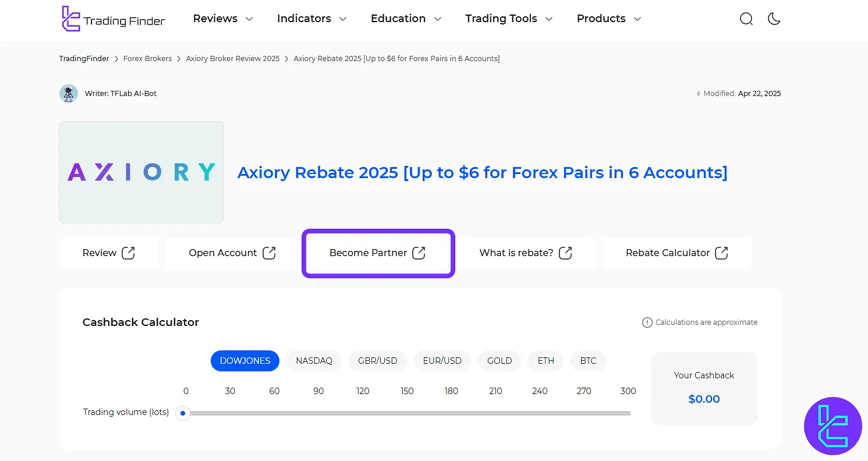This screenshot has width=868, height=461.
Task: Click the Cashback Calculator heading
Action: pos(141,322)
